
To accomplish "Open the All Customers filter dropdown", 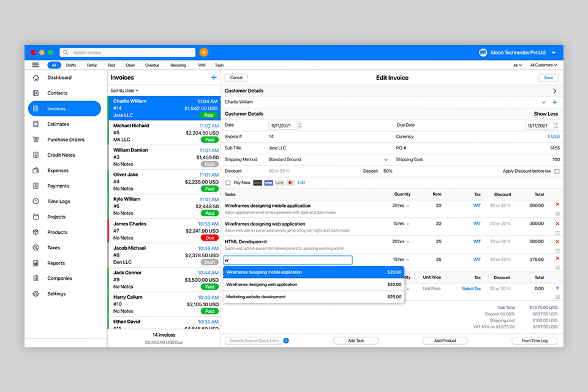I will (543, 65).
